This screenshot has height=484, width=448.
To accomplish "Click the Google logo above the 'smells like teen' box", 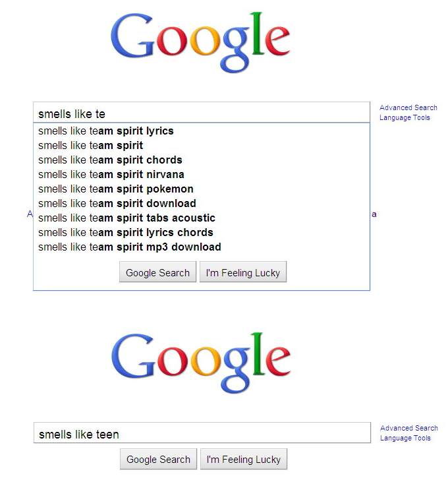I will tap(200, 363).
